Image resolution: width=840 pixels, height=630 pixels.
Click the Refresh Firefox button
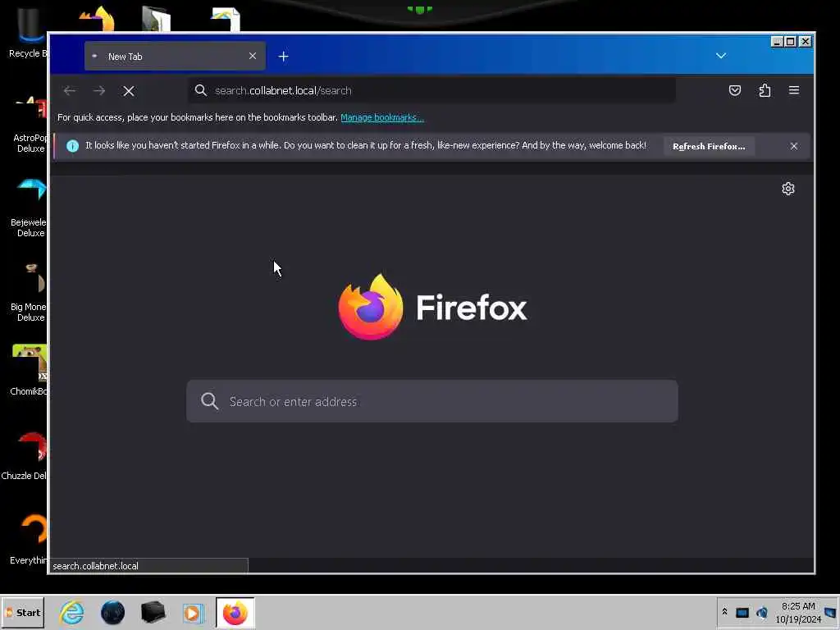point(709,146)
